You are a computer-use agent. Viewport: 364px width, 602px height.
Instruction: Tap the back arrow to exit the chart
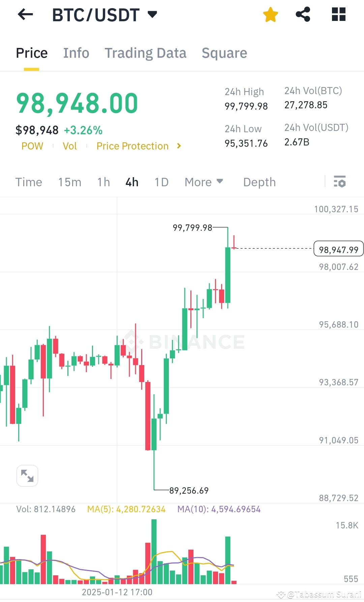[25, 14]
